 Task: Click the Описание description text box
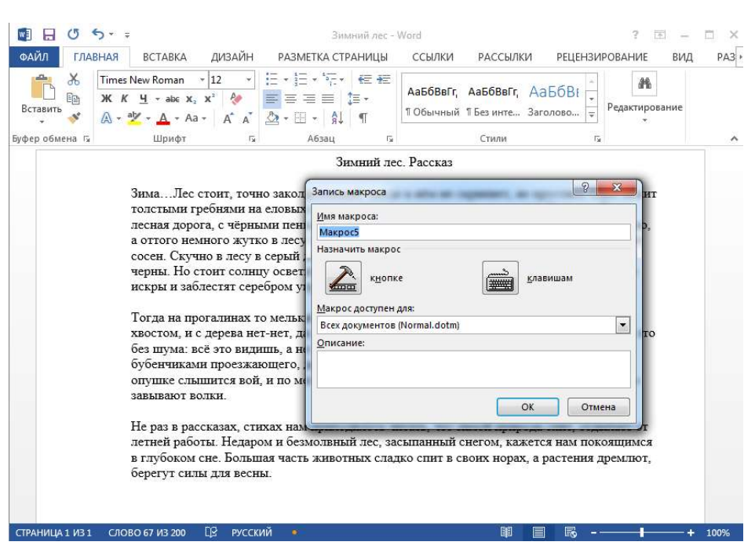(x=473, y=369)
